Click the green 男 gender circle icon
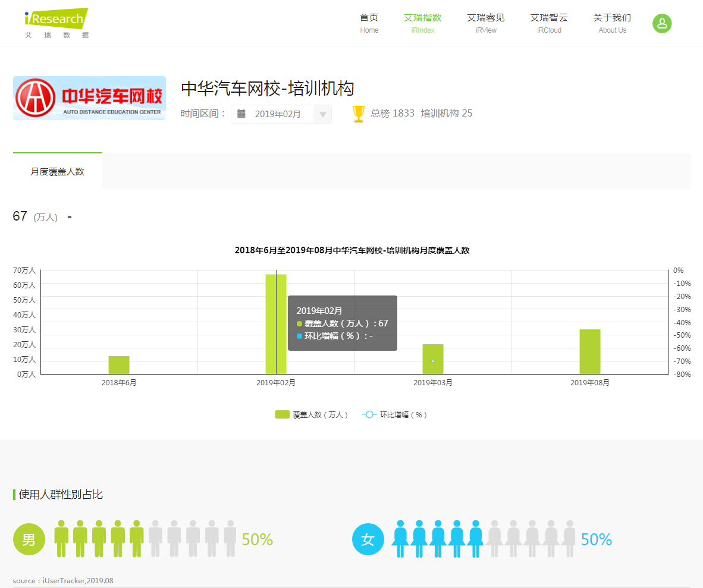 click(x=29, y=539)
